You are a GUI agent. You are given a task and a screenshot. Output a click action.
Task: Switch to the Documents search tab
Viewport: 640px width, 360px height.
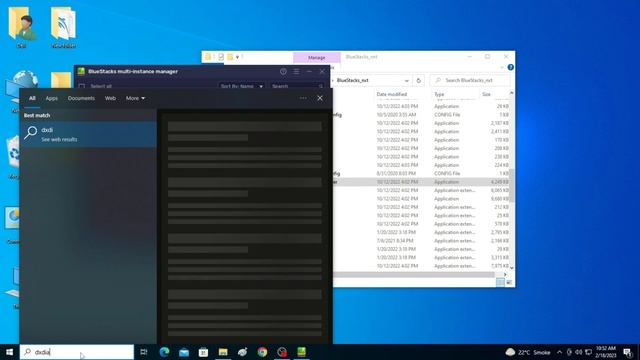click(81, 98)
